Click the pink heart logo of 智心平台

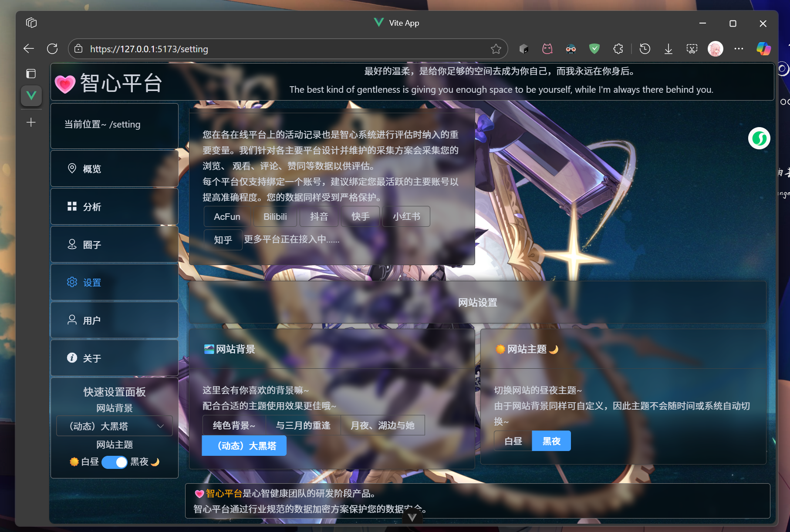click(65, 84)
